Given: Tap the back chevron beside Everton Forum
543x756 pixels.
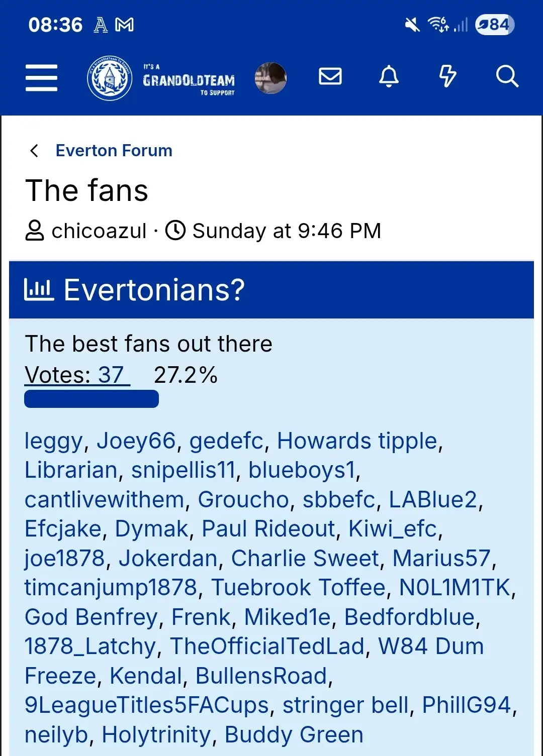Looking at the screenshot, I should pyautogui.click(x=34, y=151).
